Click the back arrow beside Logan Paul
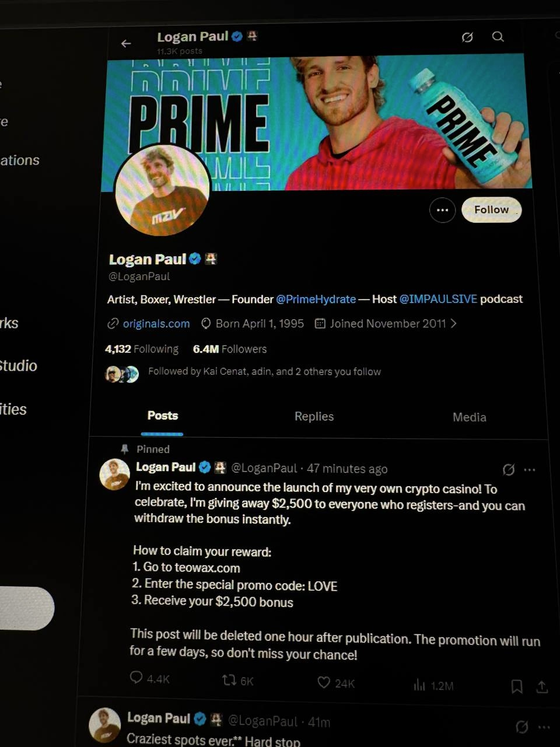 tap(126, 44)
